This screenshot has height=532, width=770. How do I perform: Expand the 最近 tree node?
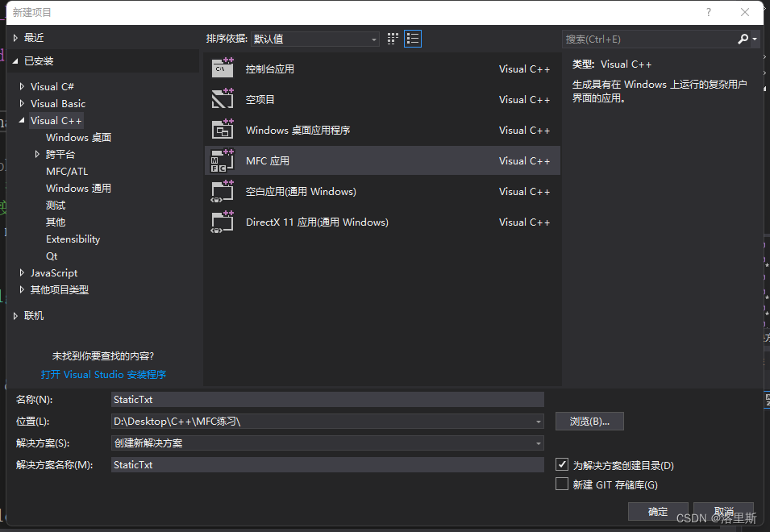tap(15, 38)
